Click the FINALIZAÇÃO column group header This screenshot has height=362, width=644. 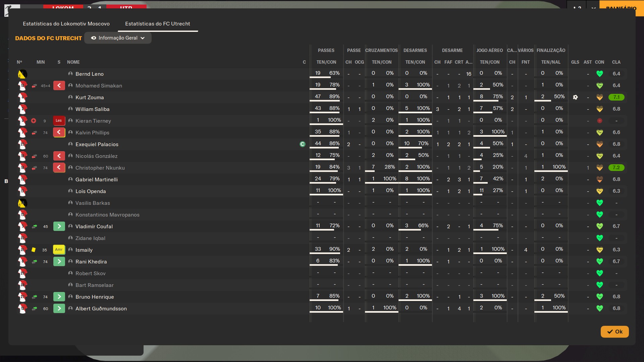point(551,50)
